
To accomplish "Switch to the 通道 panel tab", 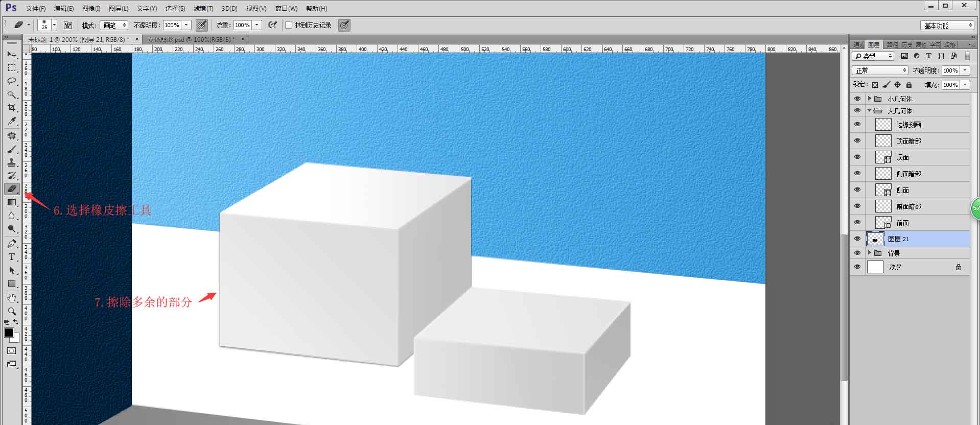I will coord(859,45).
